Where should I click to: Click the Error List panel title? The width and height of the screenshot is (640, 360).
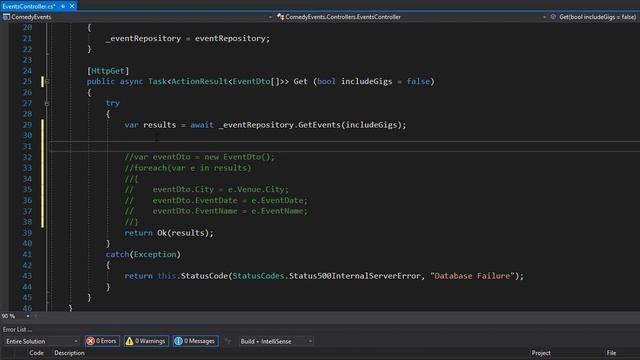click(x=17, y=329)
